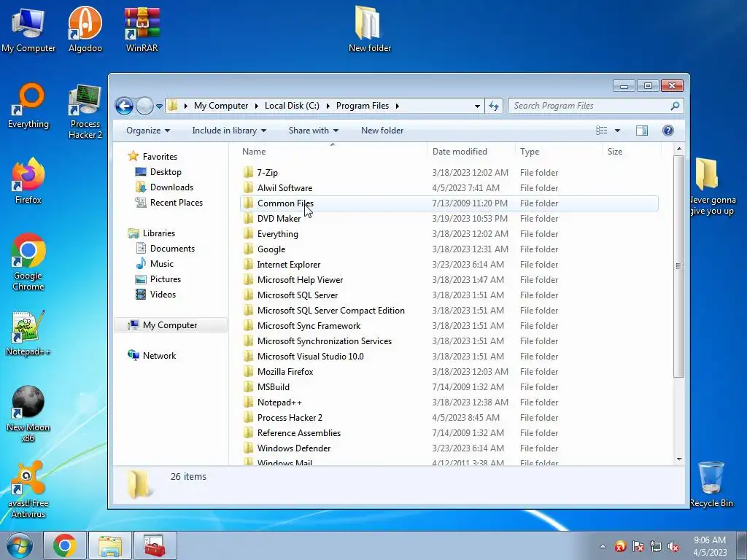Expand arrow after Local Disk (C:) breadcrumb
This screenshot has height=560, width=747.
click(x=328, y=106)
